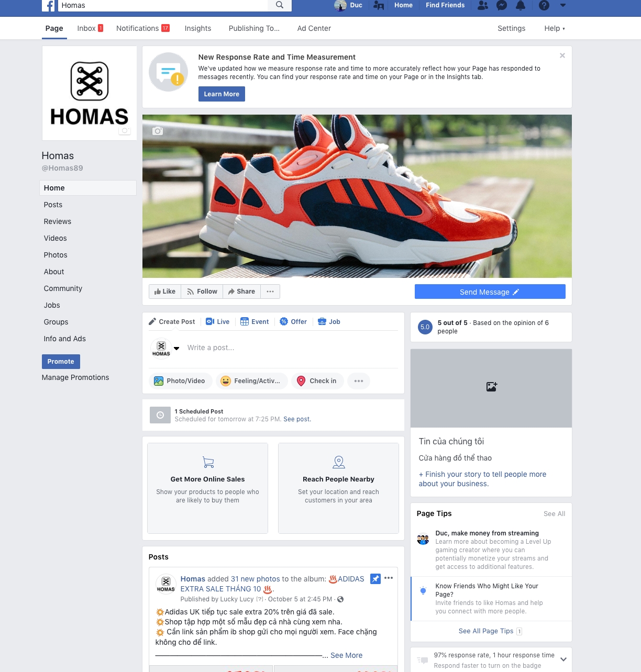Click the Duc profile avatar

[x=340, y=5]
